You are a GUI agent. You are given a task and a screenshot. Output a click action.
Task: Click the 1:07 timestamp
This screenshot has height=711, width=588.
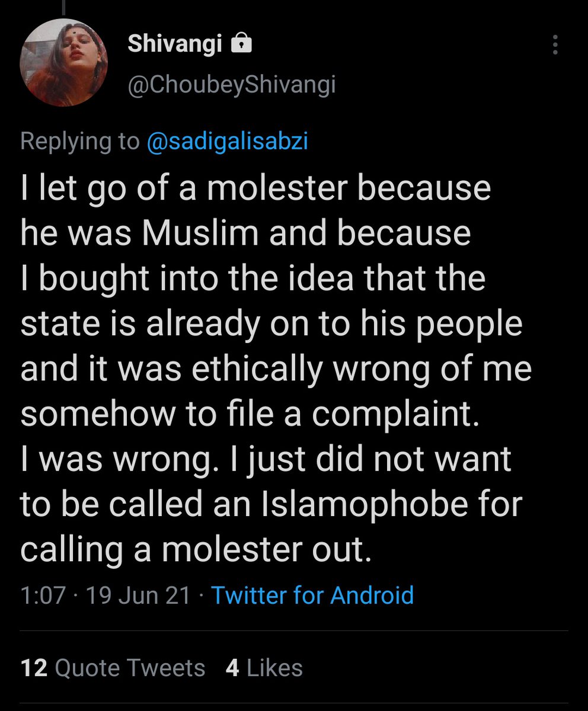[x=43, y=595]
